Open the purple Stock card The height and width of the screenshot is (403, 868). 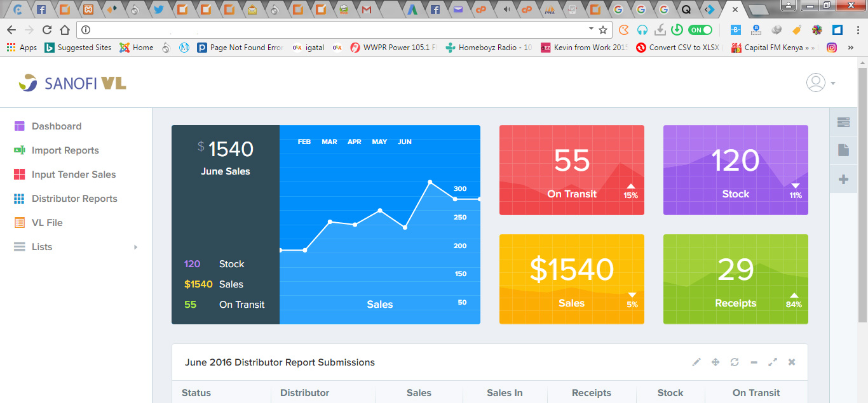click(x=736, y=170)
